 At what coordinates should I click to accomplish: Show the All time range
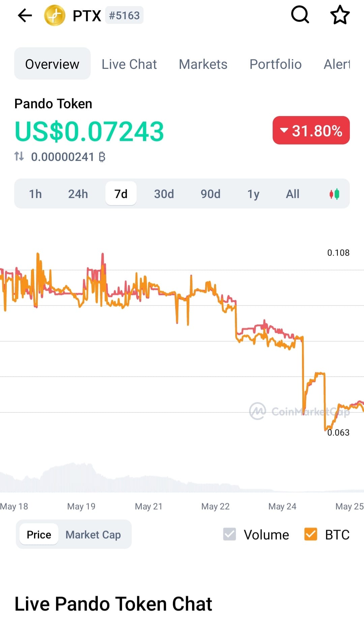pyautogui.click(x=293, y=194)
